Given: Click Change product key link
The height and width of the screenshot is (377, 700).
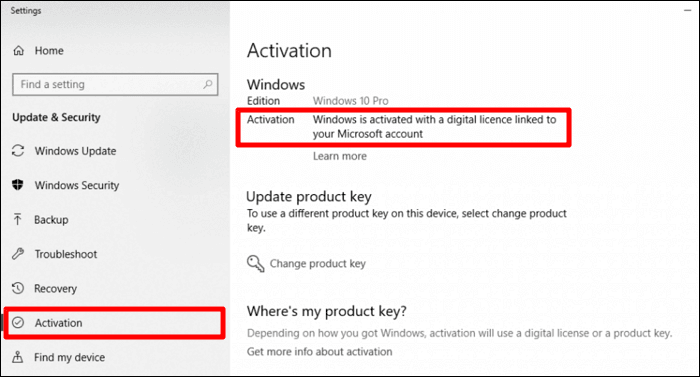Looking at the screenshot, I should 317,264.
